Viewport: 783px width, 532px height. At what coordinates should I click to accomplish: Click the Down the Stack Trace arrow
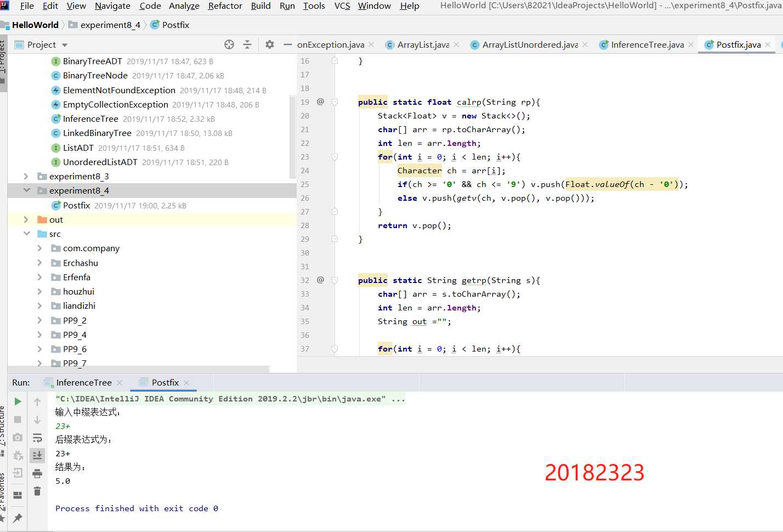pos(37,420)
